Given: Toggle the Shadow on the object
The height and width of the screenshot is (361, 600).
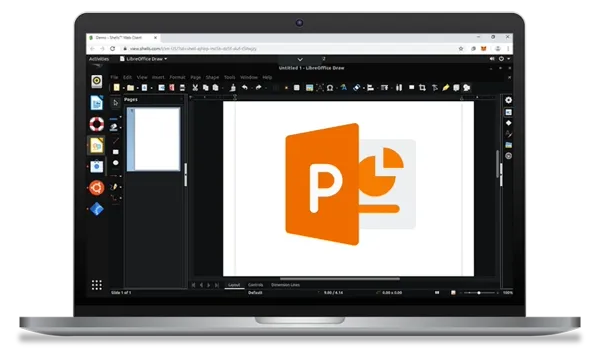Looking at the screenshot, I should (x=411, y=87).
